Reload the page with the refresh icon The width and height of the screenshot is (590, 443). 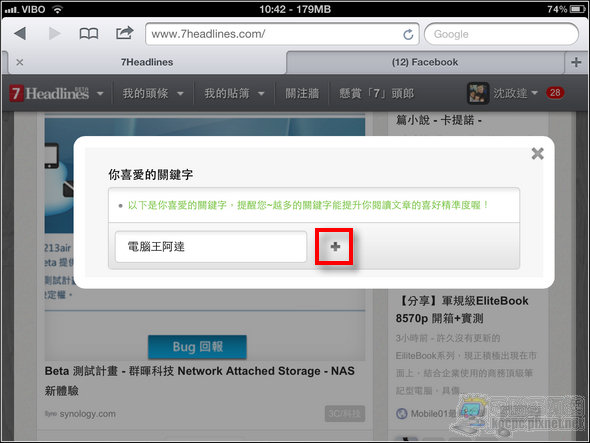408,35
